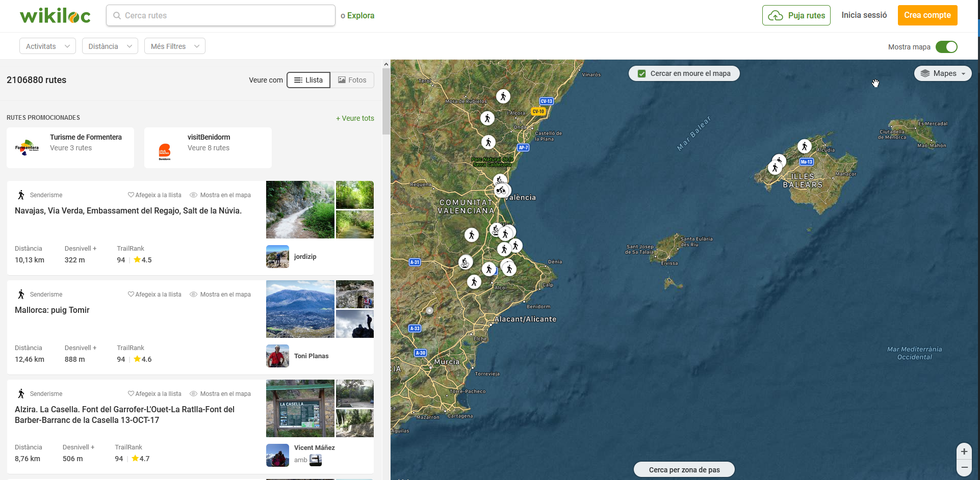Click the Wikiloc logo
Image resolution: width=980 pixels, height=480 pixels.
55,16
